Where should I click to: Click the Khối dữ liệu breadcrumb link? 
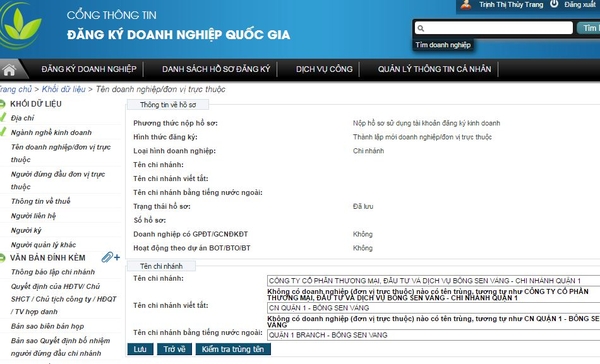pos(64,89)
